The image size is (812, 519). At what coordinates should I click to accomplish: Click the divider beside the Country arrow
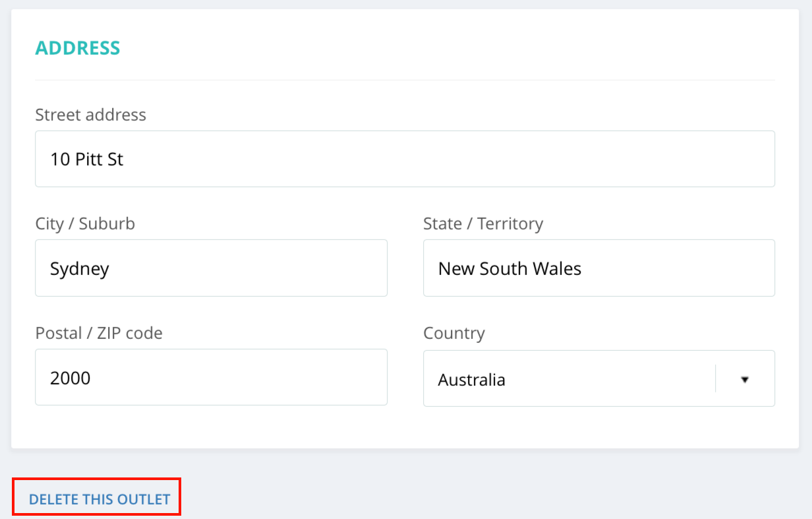point(715,379)
